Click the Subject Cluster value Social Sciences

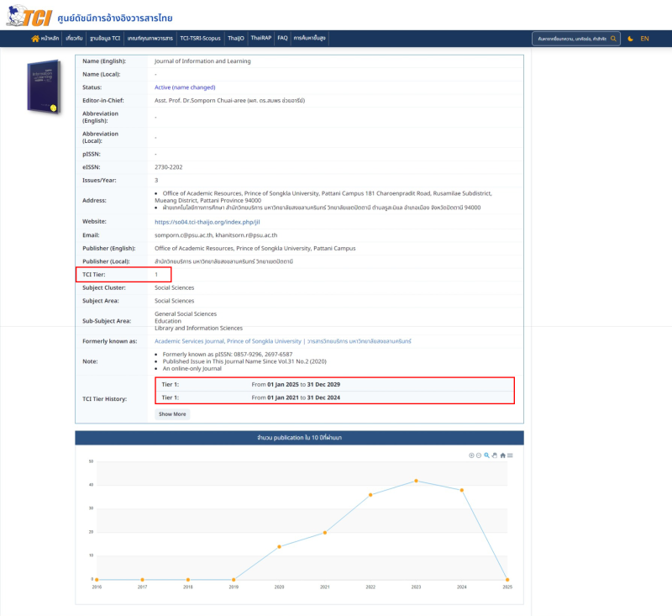175,288
